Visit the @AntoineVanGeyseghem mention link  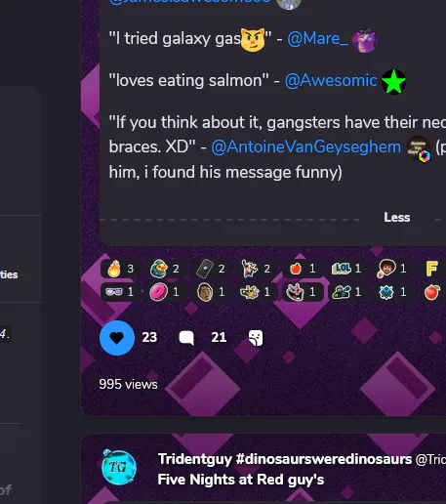point(305,147)
